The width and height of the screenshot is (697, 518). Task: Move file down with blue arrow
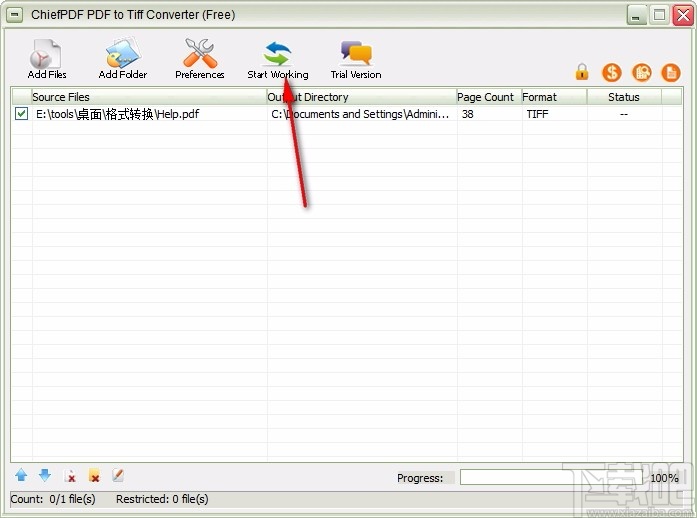pyautogui.click(x=44, y=475)
